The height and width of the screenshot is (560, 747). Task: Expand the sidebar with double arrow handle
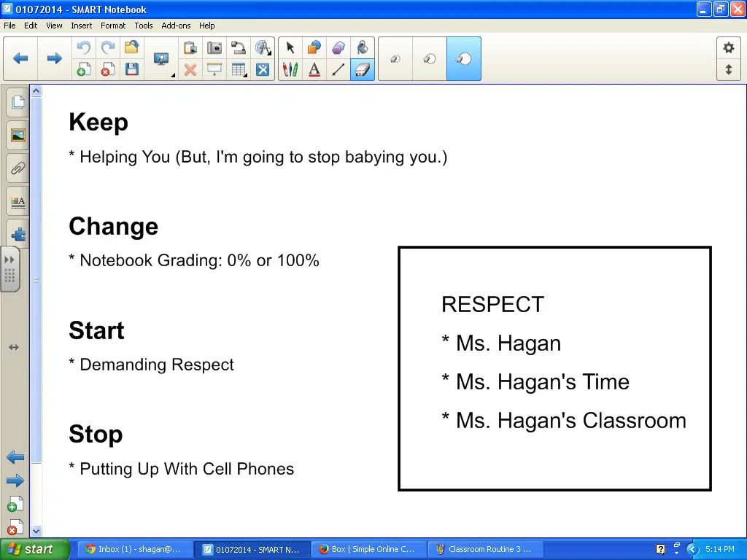[x=10, y=269]
